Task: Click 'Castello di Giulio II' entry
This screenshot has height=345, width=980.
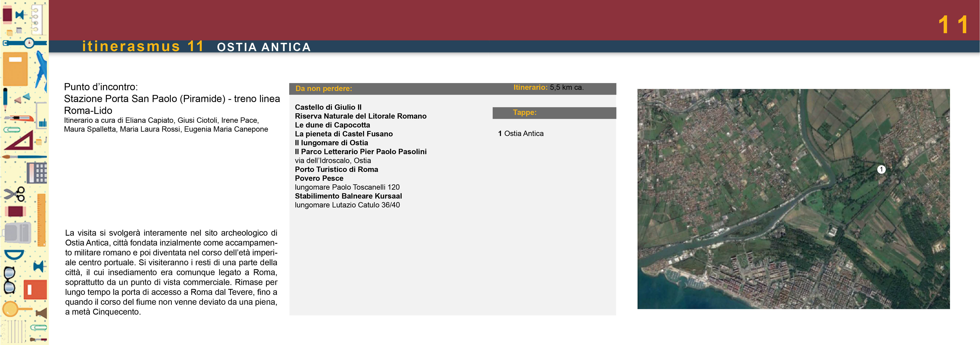Action: click(328, 107)
